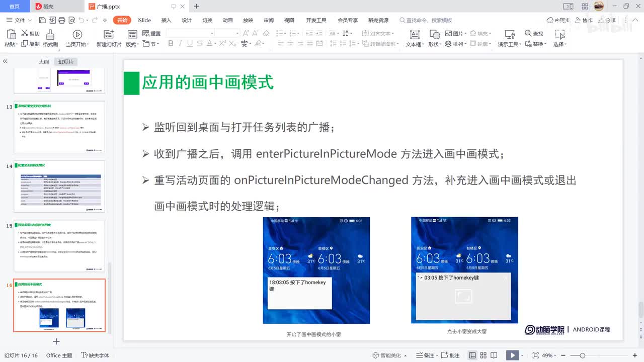The width and height of the screenshot is (644, 362).
Task: Switch to slide sorter view in status bar
Action: coord(483,355)
